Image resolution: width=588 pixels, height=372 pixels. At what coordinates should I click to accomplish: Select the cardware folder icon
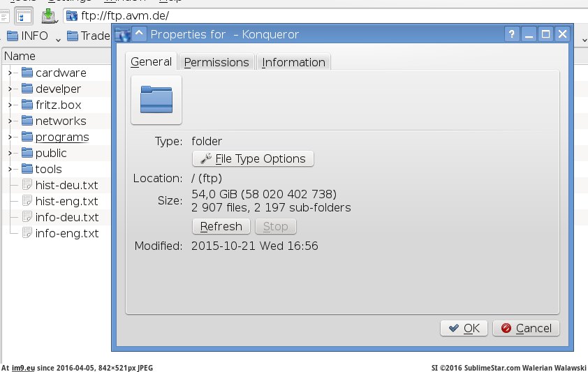27,73
